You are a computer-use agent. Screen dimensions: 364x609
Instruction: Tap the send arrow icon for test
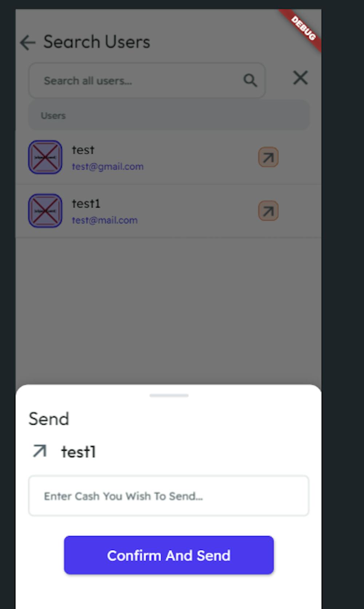(268, 157)
